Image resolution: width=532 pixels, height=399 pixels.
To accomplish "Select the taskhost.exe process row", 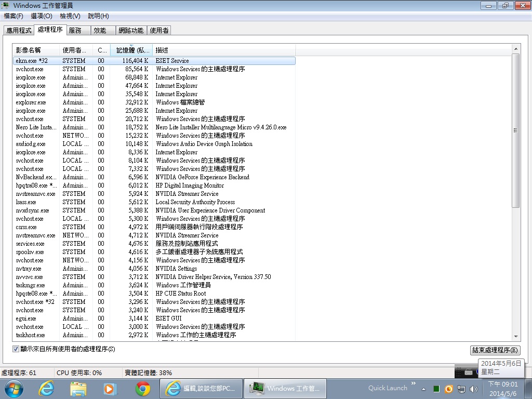I will (x=154, y=335).
